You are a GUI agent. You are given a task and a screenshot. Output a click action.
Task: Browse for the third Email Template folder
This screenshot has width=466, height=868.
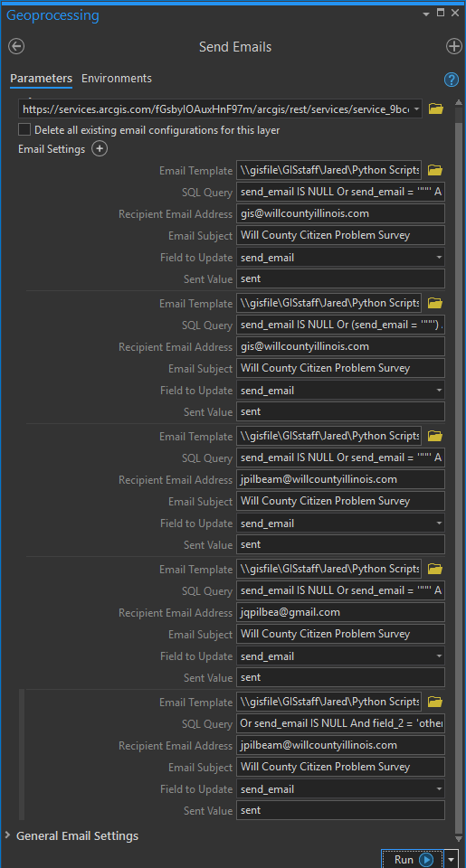point(435,436)
